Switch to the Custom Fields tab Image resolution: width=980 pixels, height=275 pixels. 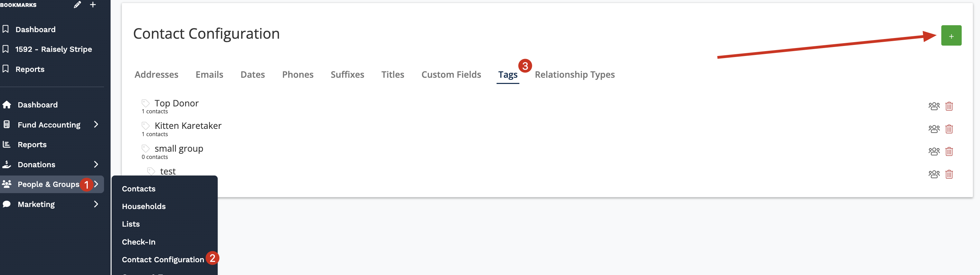point(451,75)
